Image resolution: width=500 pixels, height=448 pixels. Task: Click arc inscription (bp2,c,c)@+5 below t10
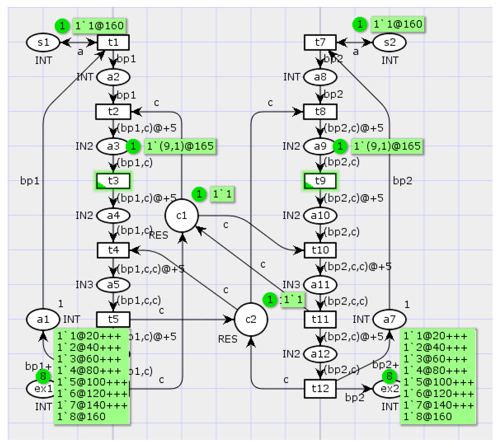(x=358, y=266)
